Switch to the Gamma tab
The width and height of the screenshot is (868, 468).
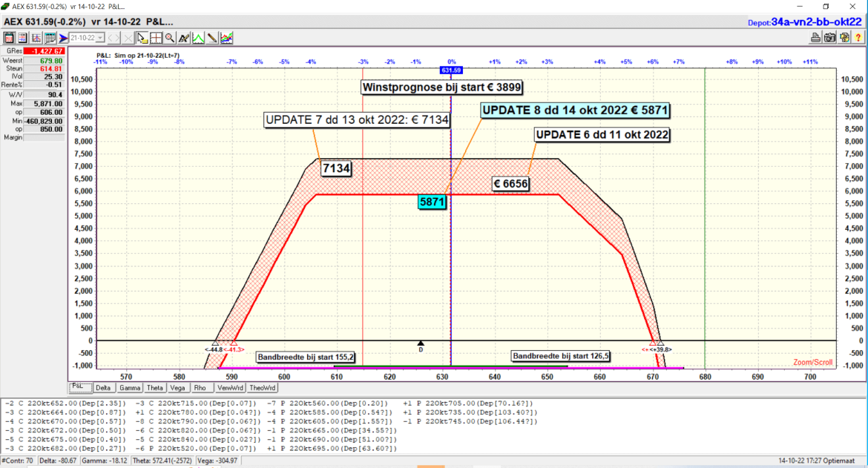coord(130,388)
